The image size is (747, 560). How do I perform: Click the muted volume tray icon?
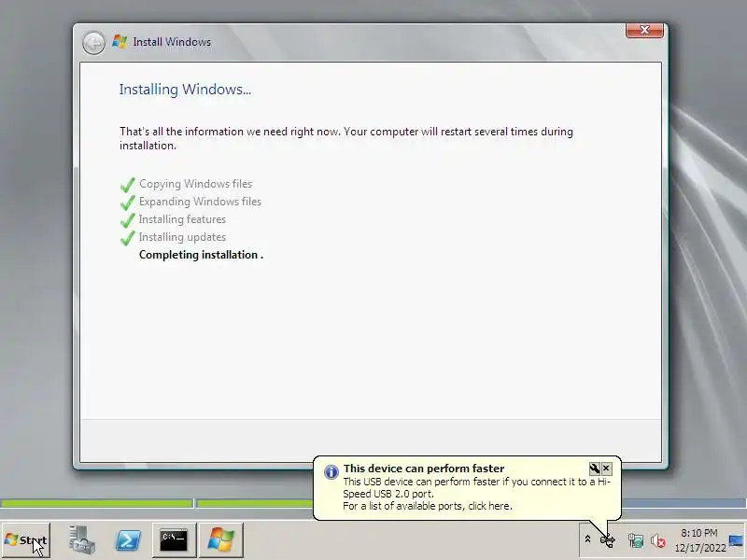(x=658, y=540)
